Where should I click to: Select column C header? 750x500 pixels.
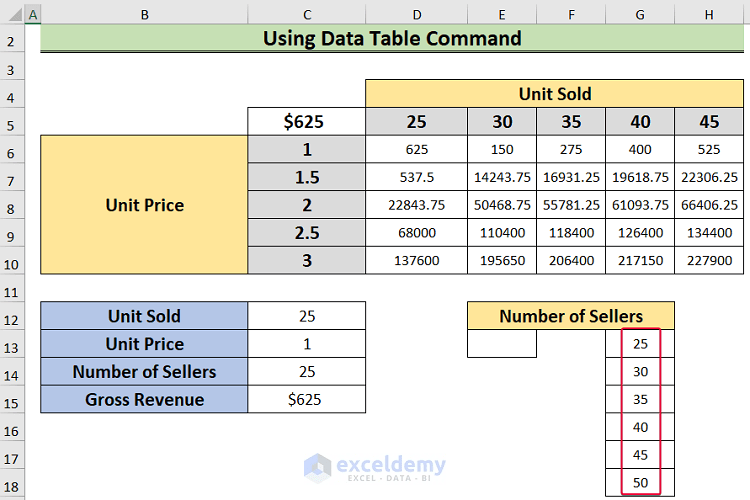click(307, 15)
